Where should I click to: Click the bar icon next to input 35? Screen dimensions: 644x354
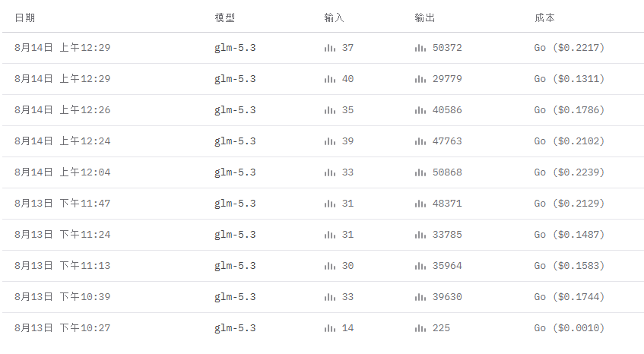(330, 110)
